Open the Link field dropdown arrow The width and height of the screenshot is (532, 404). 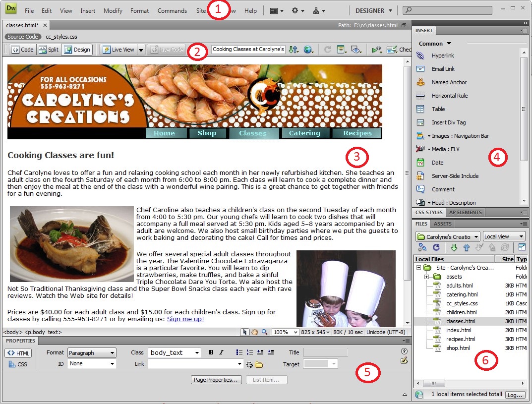pyautogui.click(x=240, y=364)
